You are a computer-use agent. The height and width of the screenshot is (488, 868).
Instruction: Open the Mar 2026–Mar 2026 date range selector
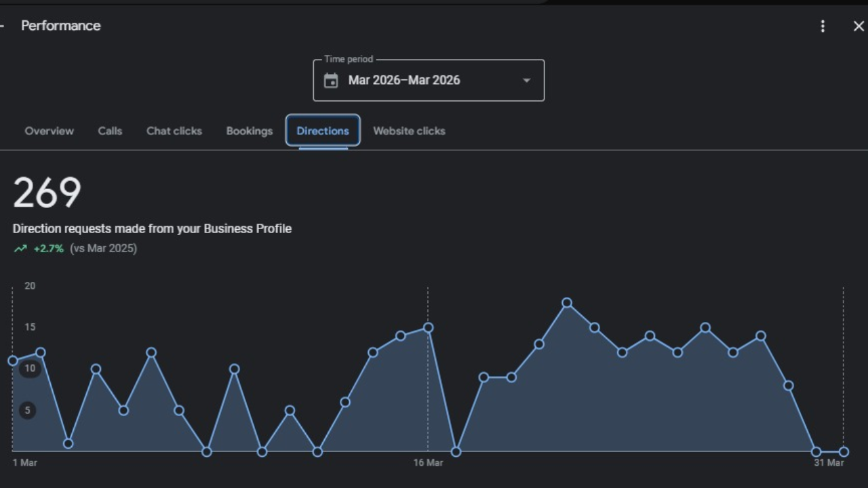(404, 81)
